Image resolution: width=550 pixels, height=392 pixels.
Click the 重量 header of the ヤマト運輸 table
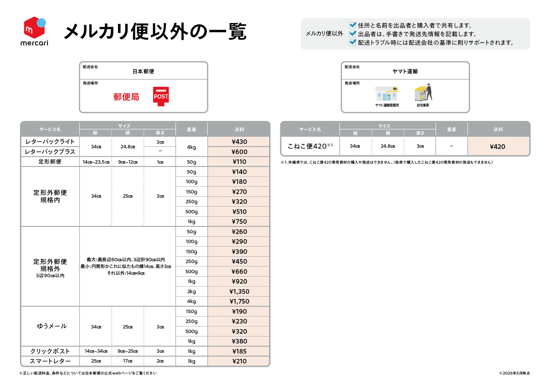coord(451,130)
